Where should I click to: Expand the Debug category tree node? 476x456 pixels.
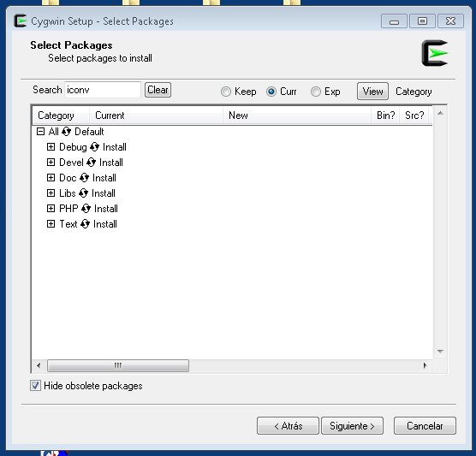tap(51, 147)
